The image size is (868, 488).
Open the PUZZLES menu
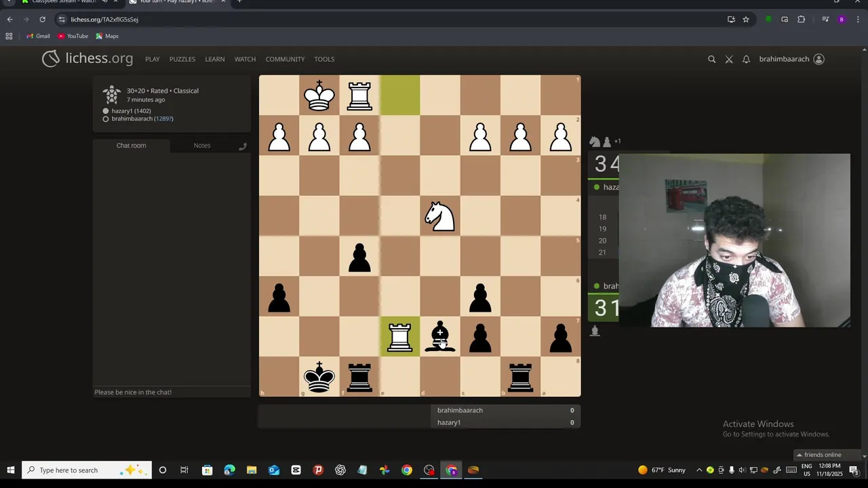point(182,59)
